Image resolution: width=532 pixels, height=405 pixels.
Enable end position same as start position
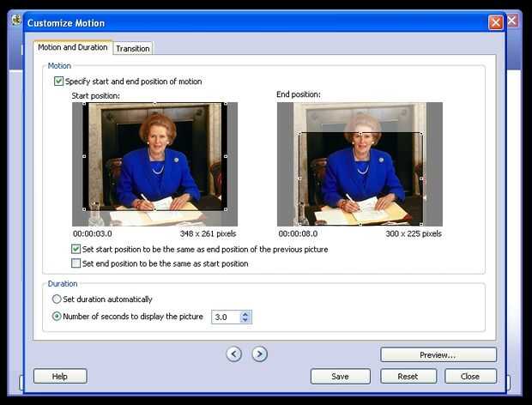click(x=76, y=263)
